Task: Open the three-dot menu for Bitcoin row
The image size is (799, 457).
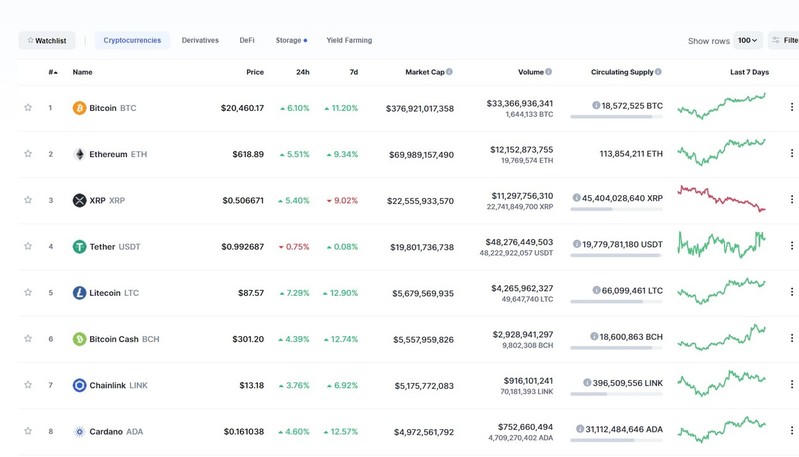Action: coord(791,108)
